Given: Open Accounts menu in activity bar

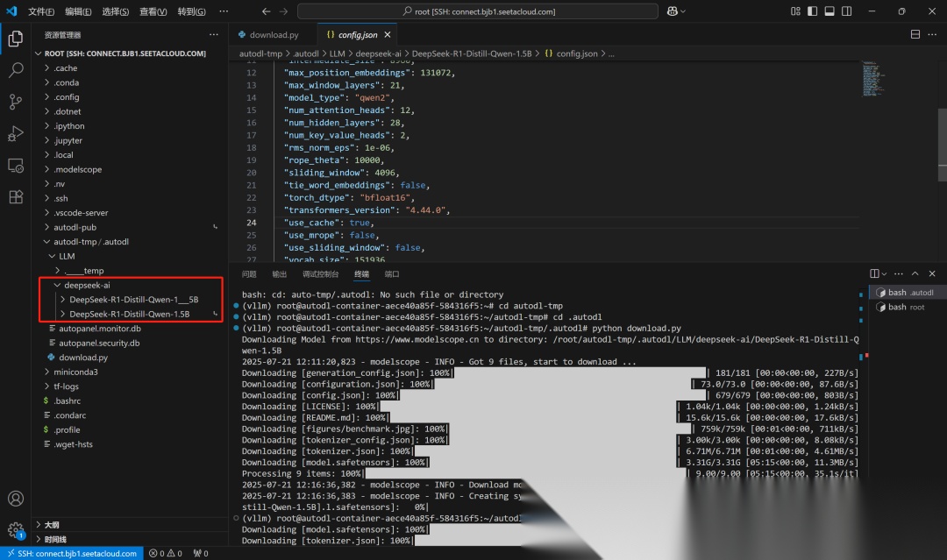Looking at the screenshot, I should coord(16,499).
